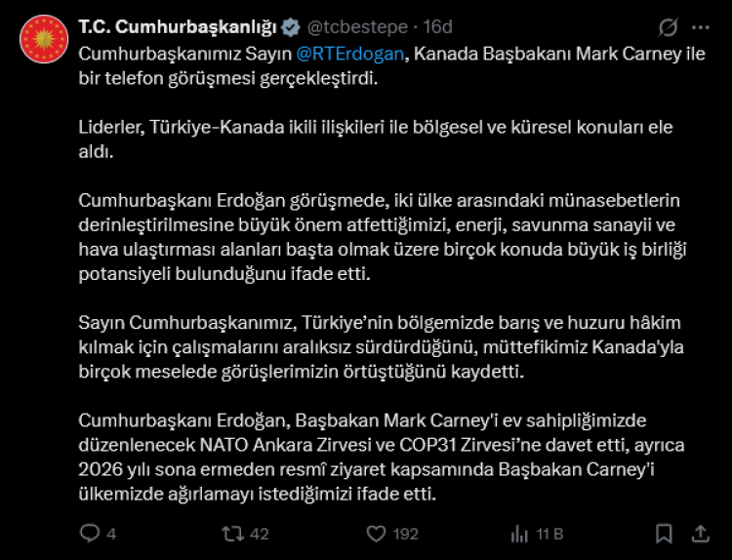Click the reply count of 4
This screenshot has width=732, height=560.
pos(111,535)
